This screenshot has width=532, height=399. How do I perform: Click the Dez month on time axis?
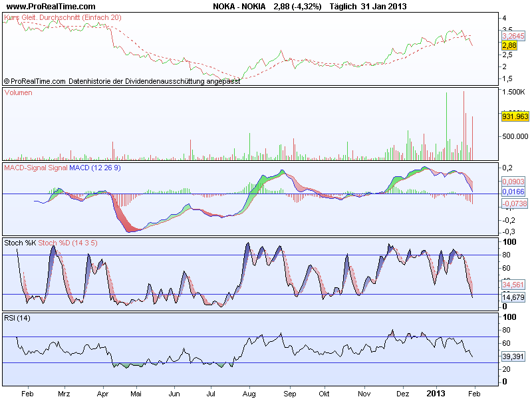click(x=403, y=394)
